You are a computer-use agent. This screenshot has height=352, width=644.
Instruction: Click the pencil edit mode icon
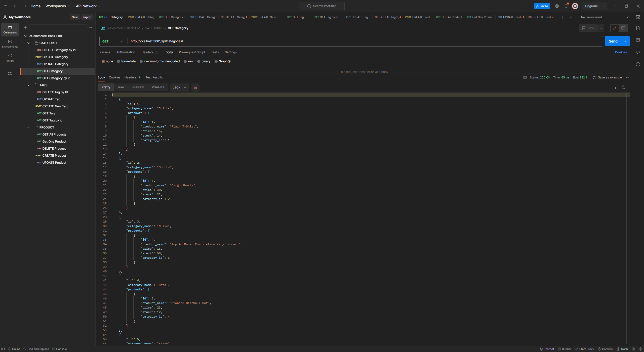tap(615, 28)
